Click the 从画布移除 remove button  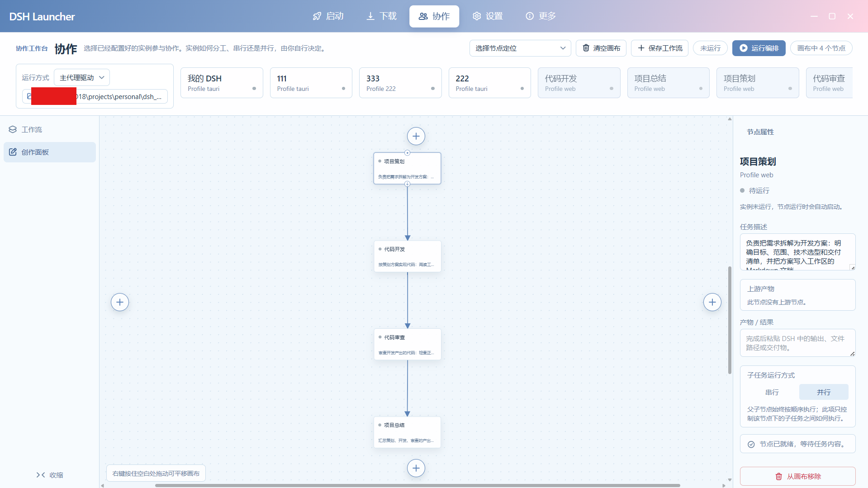pyautogui.click(x=797, y=476)
